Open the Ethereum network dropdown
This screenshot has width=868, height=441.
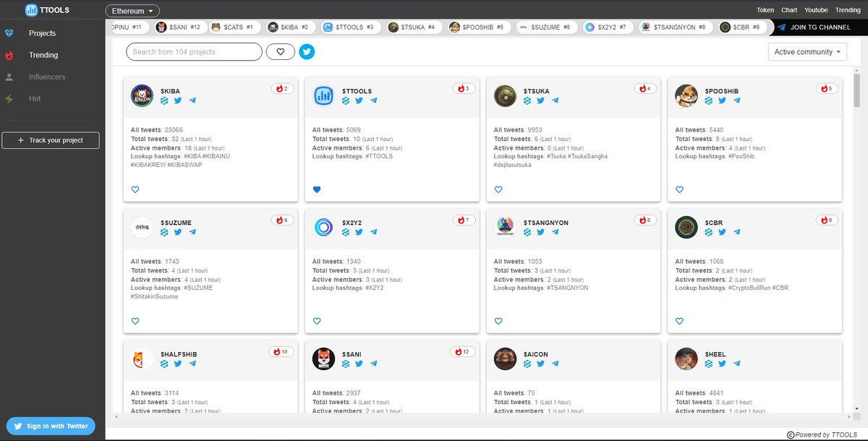click(132, 11)
